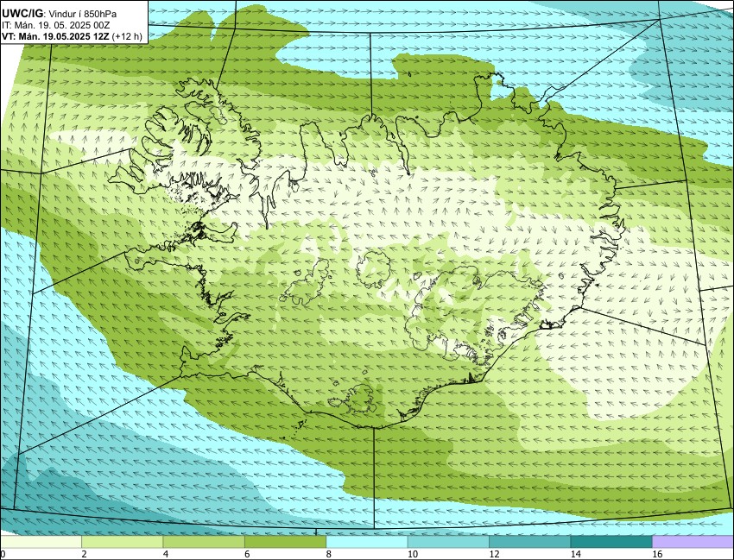Image resolution: width=734 pixels, height=560 pixels.
Task: Click the legend scale label '14'
Action: [575, 554]
